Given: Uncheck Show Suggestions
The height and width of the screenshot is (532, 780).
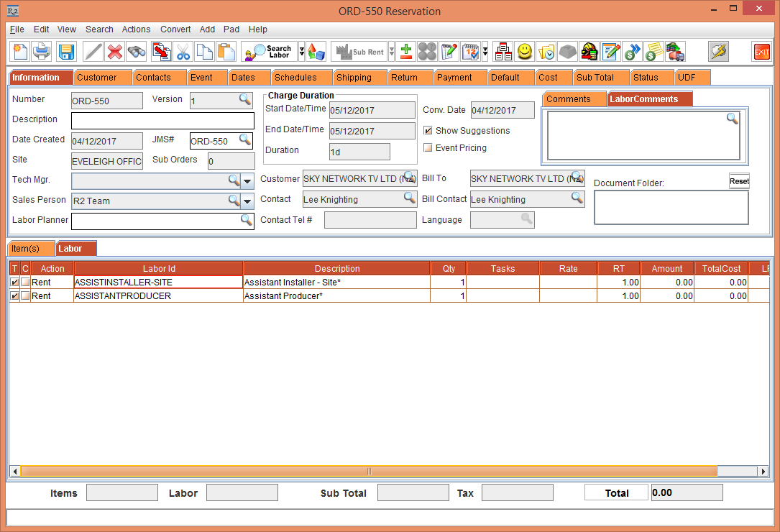Looking at the screenshot, I should pyautogui.click(x=427, y=131).
